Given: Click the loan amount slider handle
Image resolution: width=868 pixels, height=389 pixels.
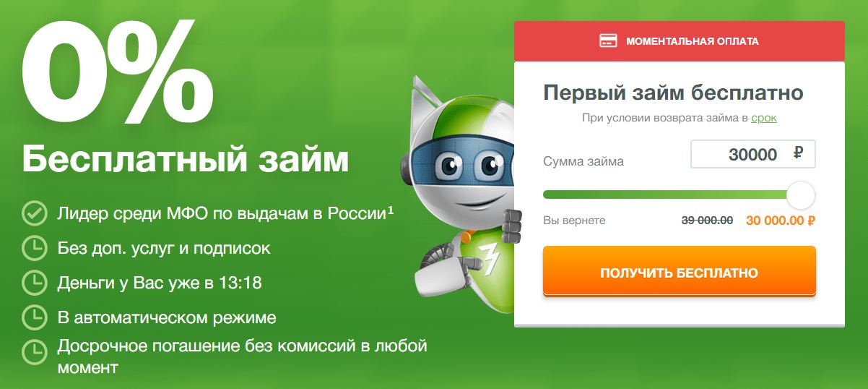Looking at the screenshot, I should click(800, 195).
